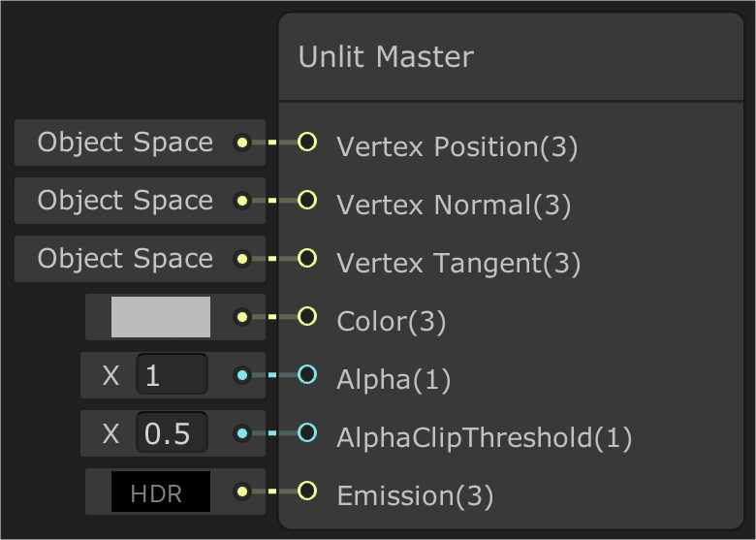The image size is (756, 540).
Task: Click the dot beside the Alpha value field
Action: pyautogui.click(x=242, y=375)
